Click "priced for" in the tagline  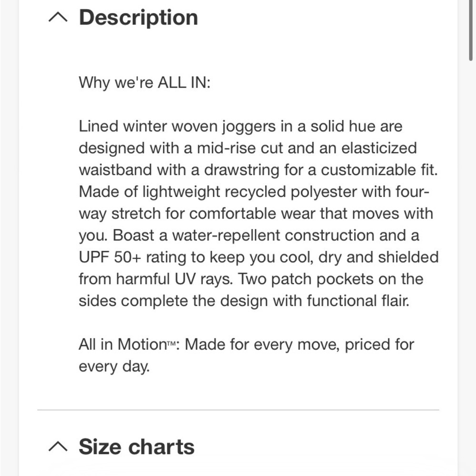pyautogui.click(x=379, y=344)
